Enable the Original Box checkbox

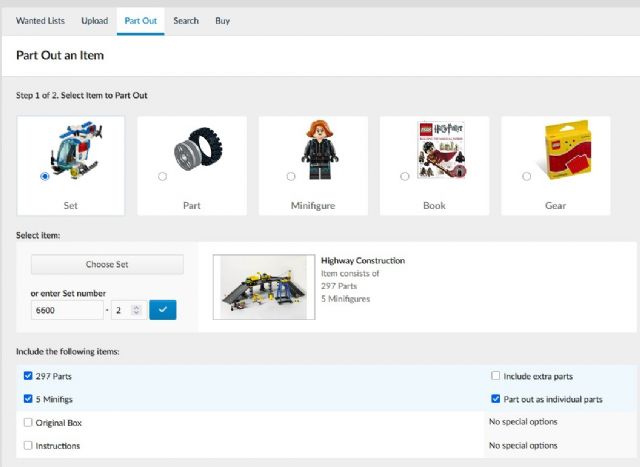27,422
